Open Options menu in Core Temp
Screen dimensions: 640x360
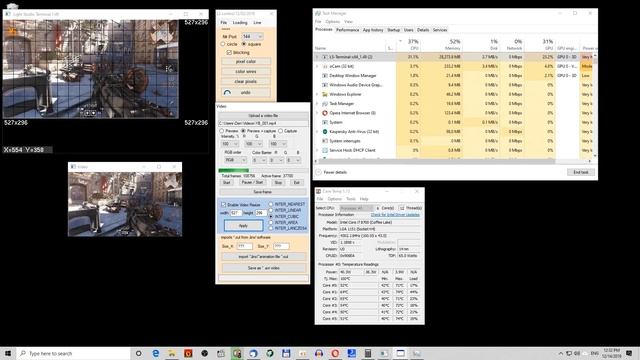[334, 199]
